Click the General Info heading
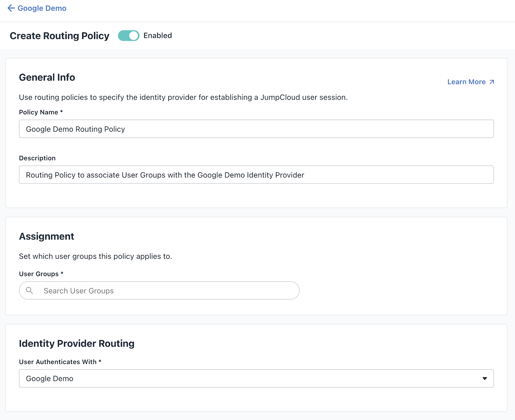 pyautogui.click(x=47, y=78)
